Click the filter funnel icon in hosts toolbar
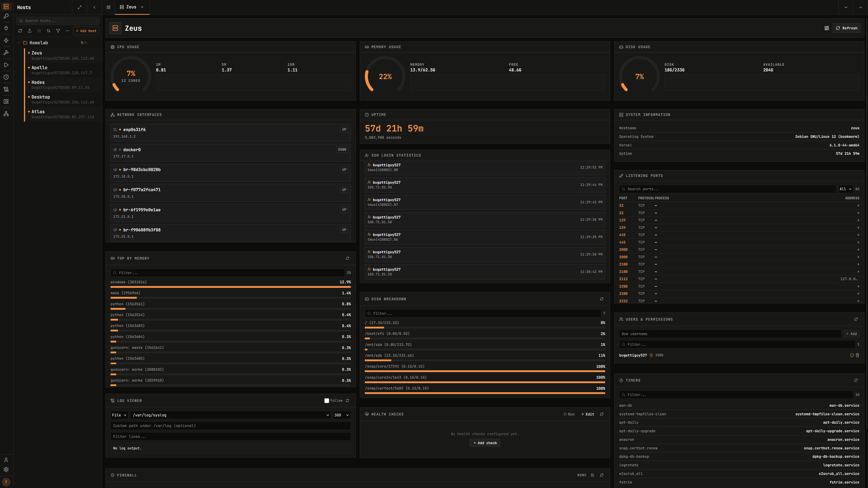 pyautogui.click(x=58, y=31)
